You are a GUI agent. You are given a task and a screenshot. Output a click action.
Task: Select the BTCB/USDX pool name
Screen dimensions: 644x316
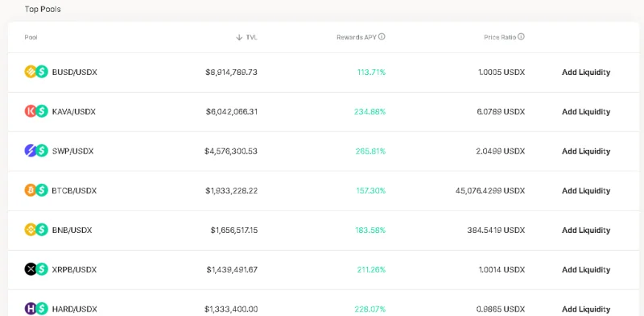click(74, 190)
